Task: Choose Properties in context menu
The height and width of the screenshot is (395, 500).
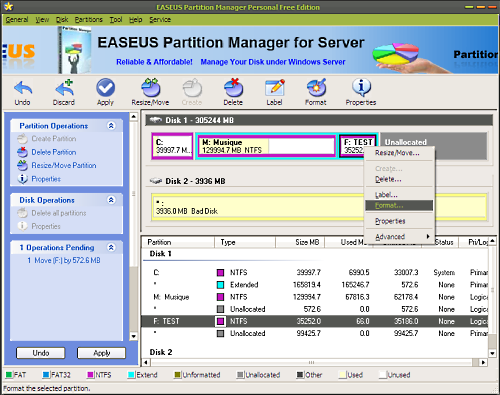Action: point(399,221)
